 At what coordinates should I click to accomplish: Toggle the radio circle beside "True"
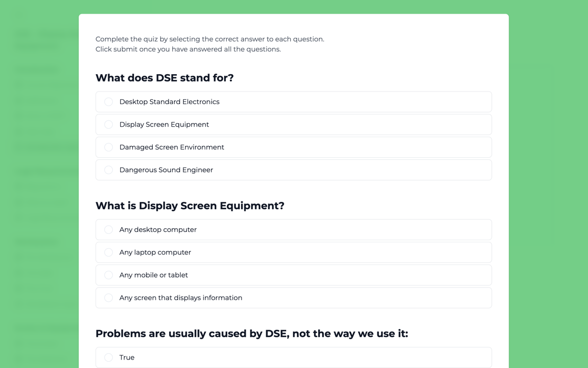point(108,357)
